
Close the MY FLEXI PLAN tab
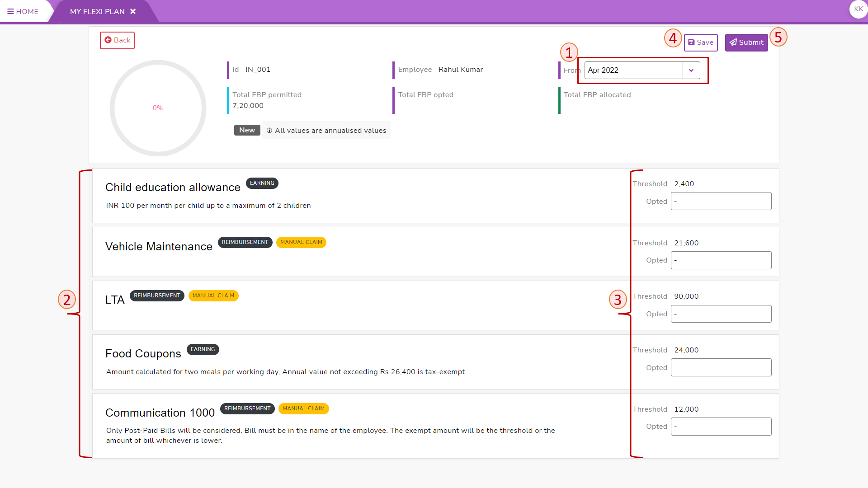pyautogui.click(x=133, y=11)
